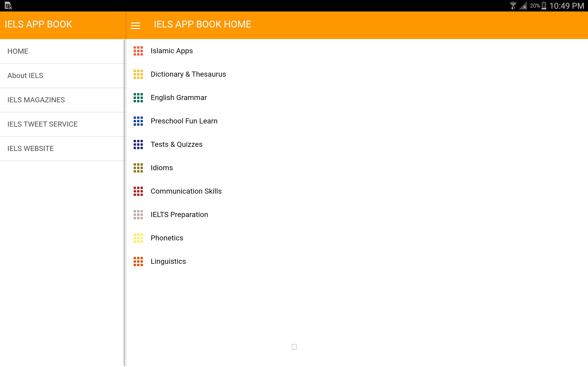Go to IELS TWEET SERVICE

tap(42, 124)
